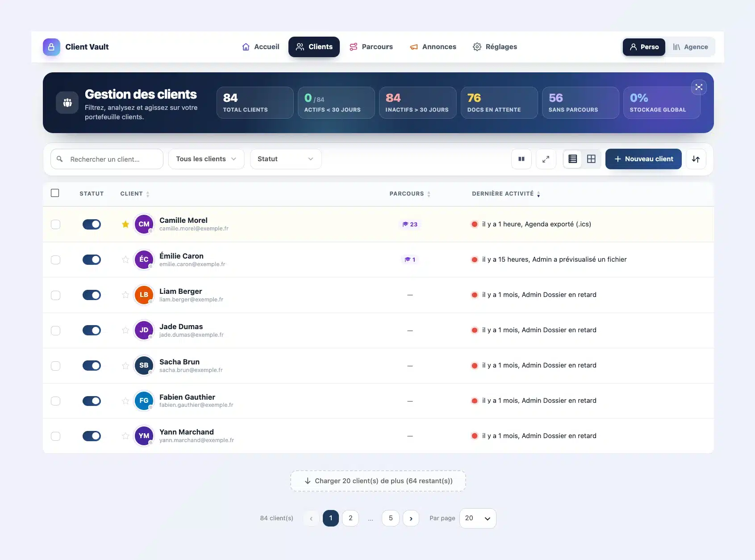Toggle status switch for Émilie Caron

(x=92, y=259)
